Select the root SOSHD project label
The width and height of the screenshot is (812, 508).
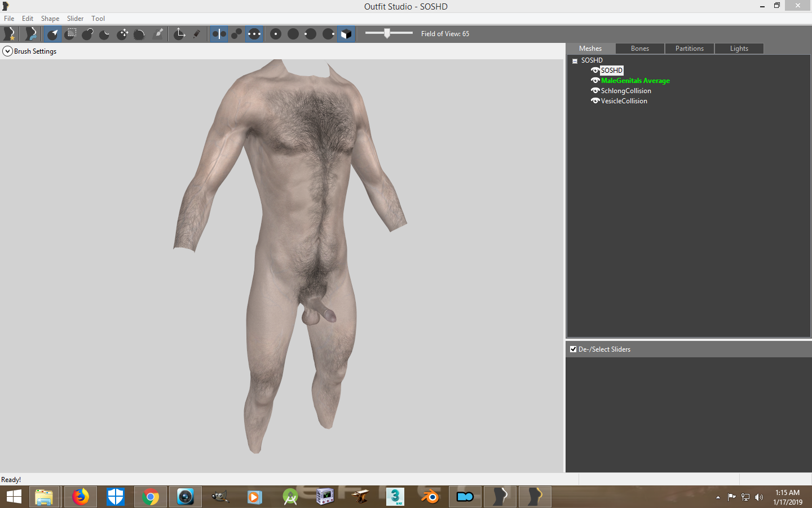click(x=592, y=60)
